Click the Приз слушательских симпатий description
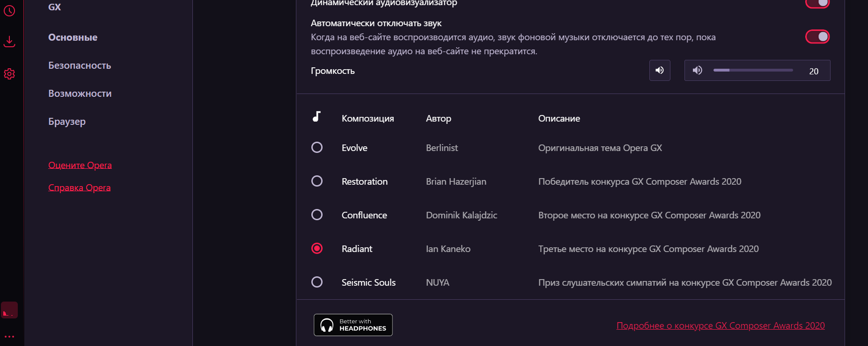Viewport: 868px width, 346px height. [x=685, y=282]
